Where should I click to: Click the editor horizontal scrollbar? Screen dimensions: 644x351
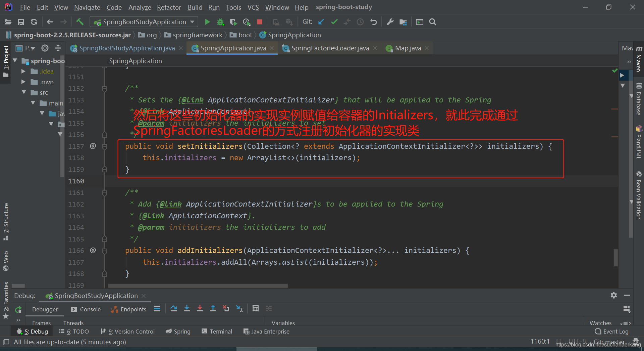tap(198, 286)
